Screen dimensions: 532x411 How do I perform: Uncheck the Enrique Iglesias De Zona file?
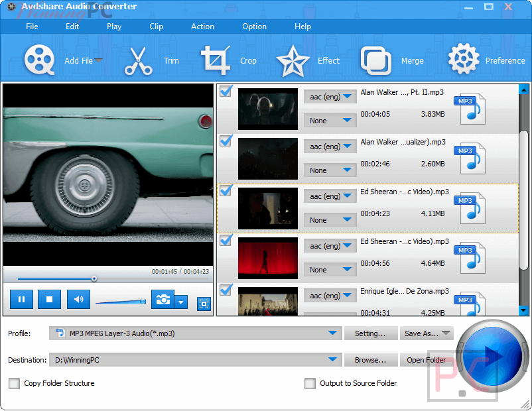[x=226, y=290]
